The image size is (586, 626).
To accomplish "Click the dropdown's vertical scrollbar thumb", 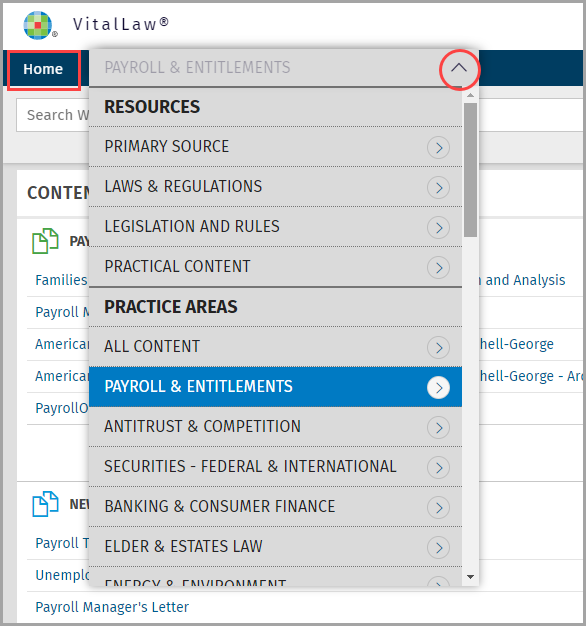I will 470,170.
